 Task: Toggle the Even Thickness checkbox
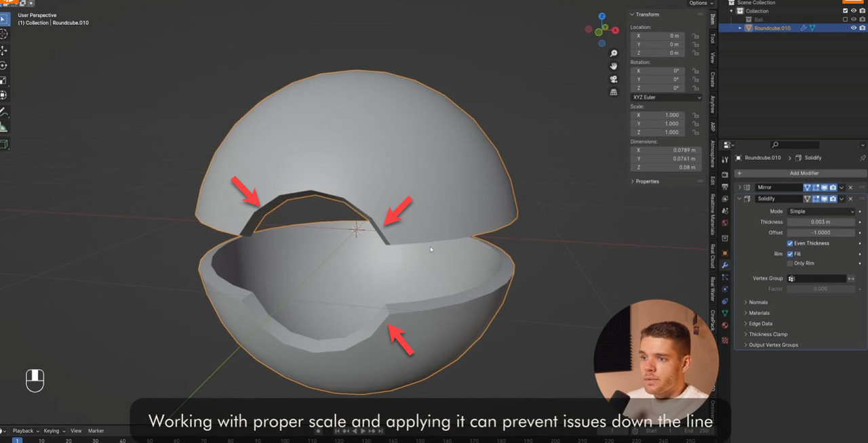click(x=790, y=243)
